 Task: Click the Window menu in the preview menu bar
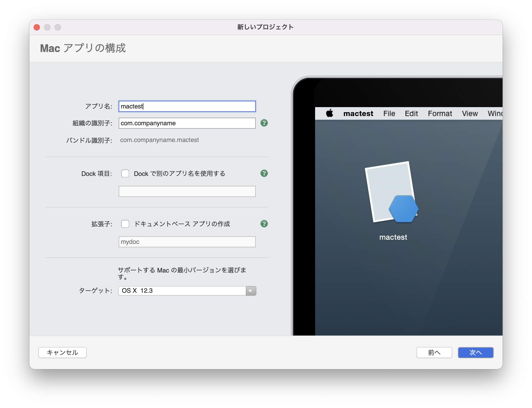click(x=495, y=113)
